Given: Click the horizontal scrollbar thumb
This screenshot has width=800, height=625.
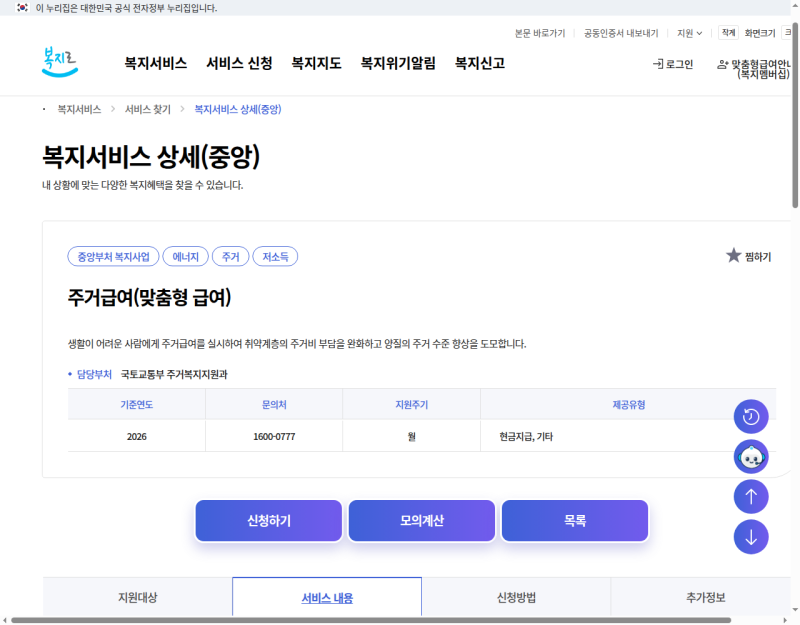Looking at the screenshot, I should coord(371,620).
